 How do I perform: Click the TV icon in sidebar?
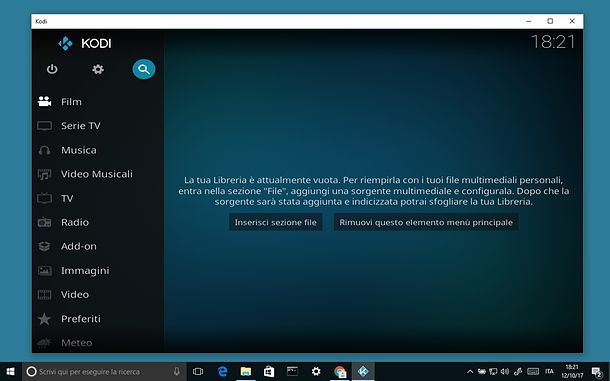[44, 198]
